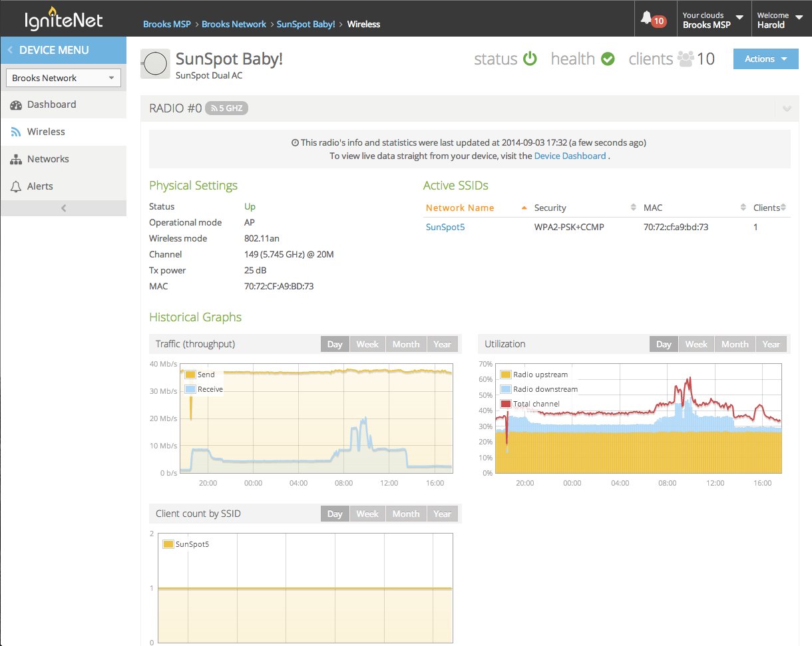Open Networks in device menu
Screen dimensions: 812x646
click(63, 159)
